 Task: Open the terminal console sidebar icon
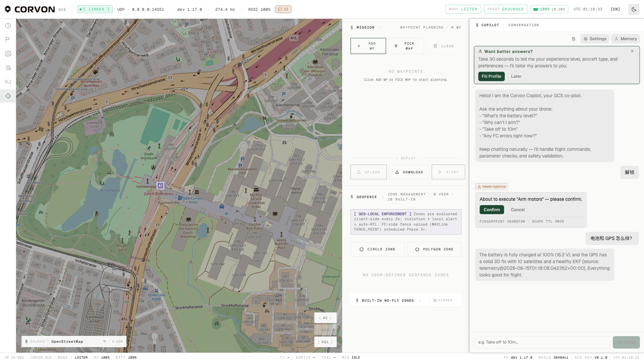click(8, 82)
